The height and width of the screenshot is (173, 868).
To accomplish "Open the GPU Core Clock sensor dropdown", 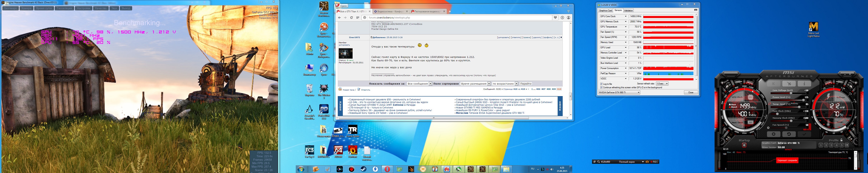I will pyautogui.click(x=626, y=16).
